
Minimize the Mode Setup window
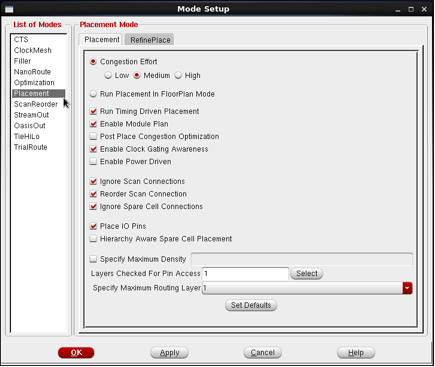pyautogui.click(x=398, y=10)
